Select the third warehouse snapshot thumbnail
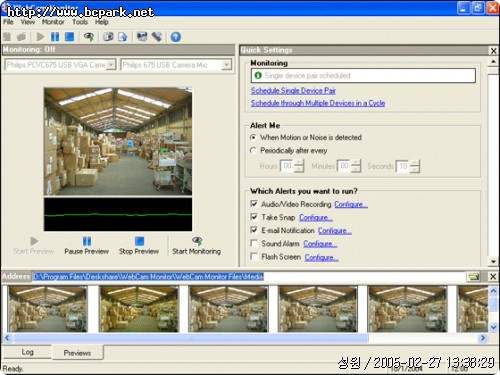This screenshot has width=500, height=375. (x=228, y=309)
